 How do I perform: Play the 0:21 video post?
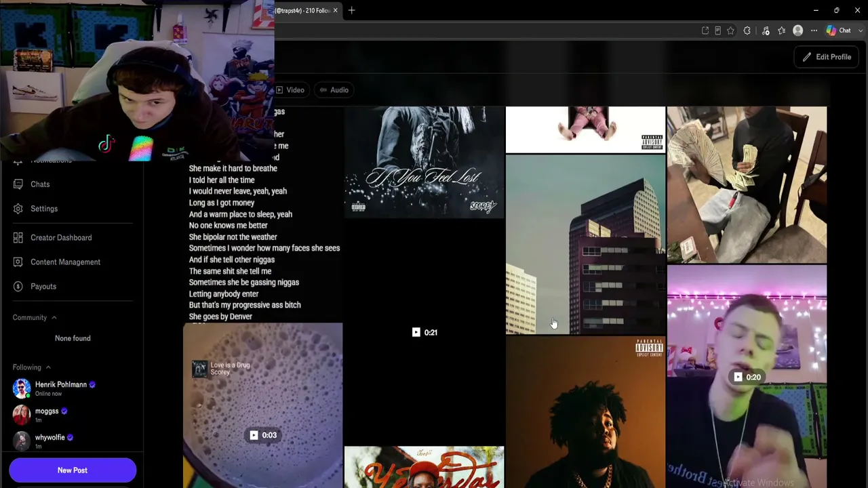pos(425,332)
